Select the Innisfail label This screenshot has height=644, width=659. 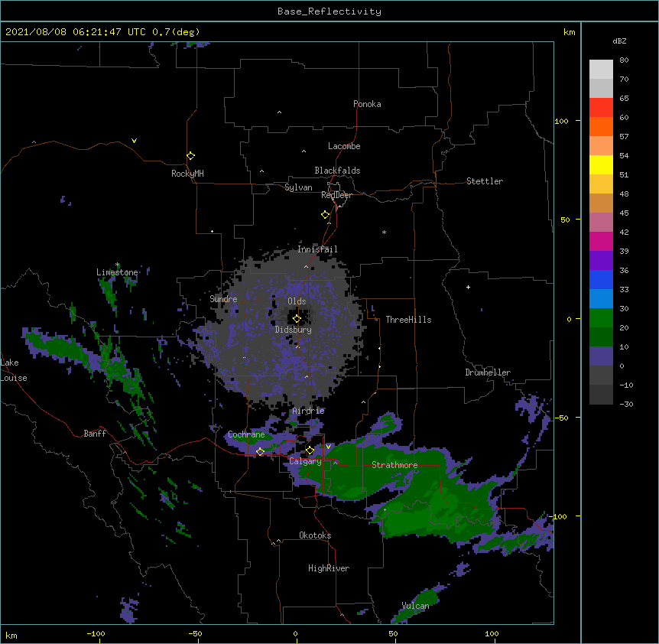click(317, 249)
